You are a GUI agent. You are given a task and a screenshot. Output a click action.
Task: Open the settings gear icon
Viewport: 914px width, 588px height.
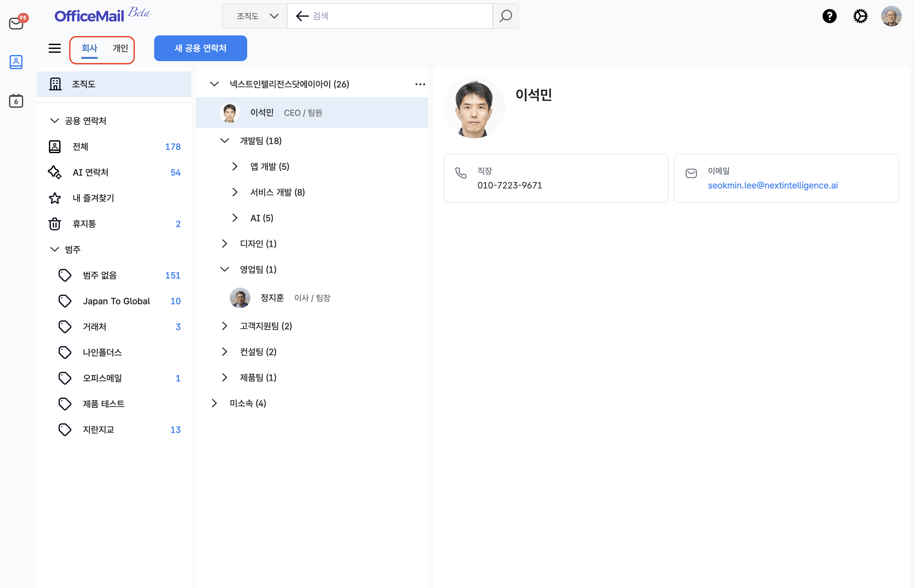860,16
